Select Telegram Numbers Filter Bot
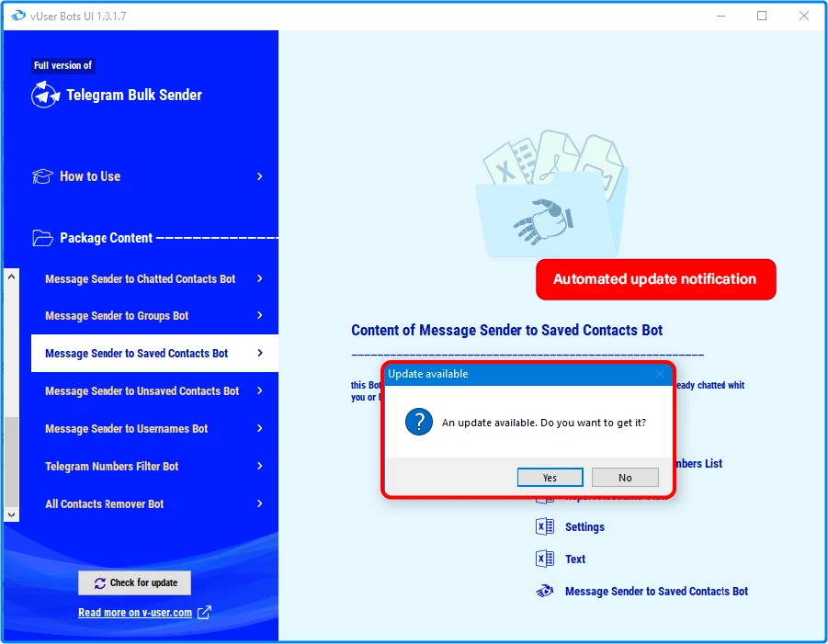828x644 pixels. (x=154, y=466)
